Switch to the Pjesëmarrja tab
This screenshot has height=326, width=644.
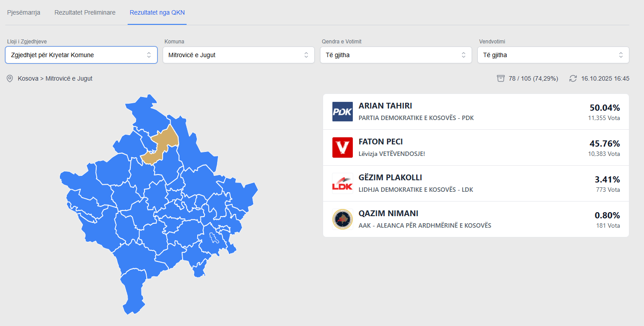pyautogui.click(x=23, y=12)
